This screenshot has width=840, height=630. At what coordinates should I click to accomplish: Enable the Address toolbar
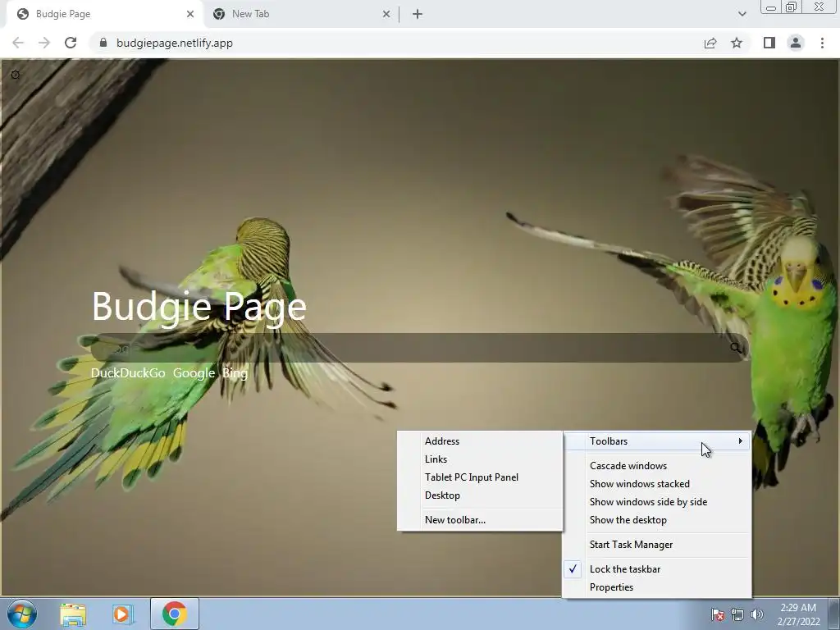pyautogui.click(x=480, y=441)
